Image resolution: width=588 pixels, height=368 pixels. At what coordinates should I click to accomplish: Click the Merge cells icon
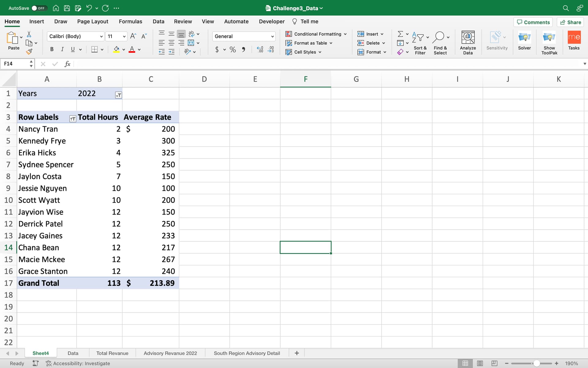[191, 43]
